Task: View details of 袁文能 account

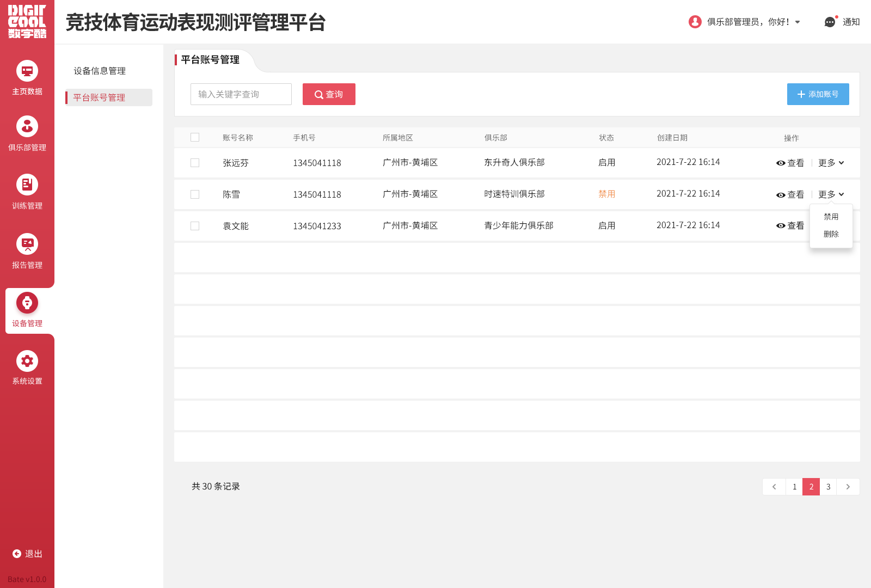Action: pos(790,225)
